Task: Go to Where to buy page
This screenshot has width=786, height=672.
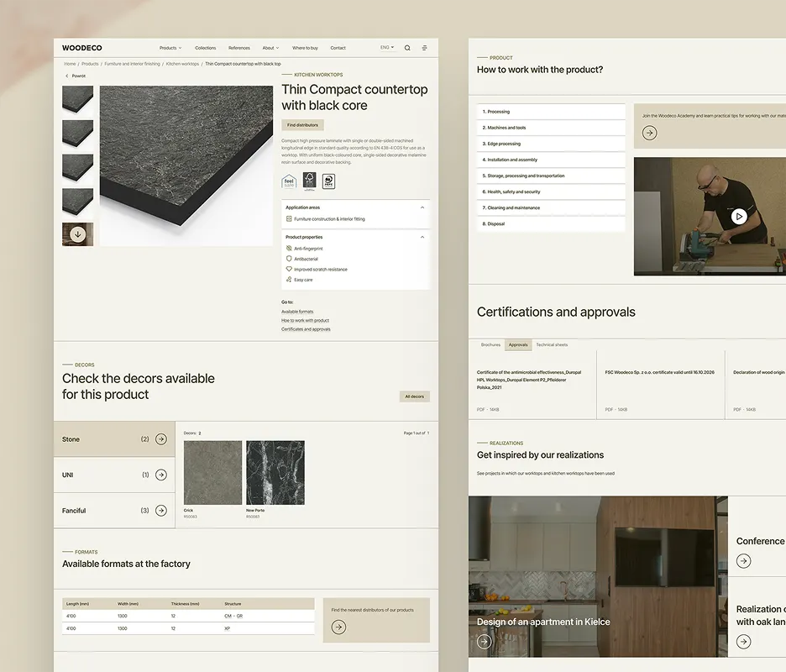Action: (x=305, y=48)
